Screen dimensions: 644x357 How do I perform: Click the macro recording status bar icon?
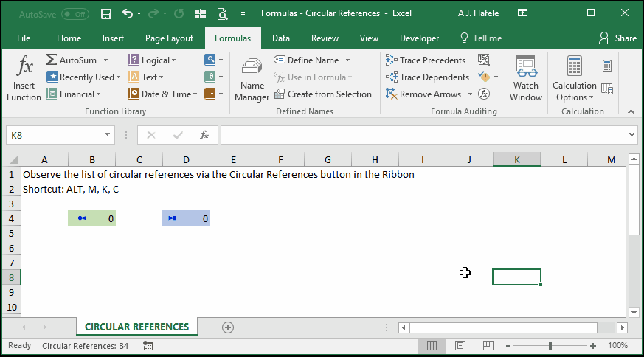click(x=148, y=346)
